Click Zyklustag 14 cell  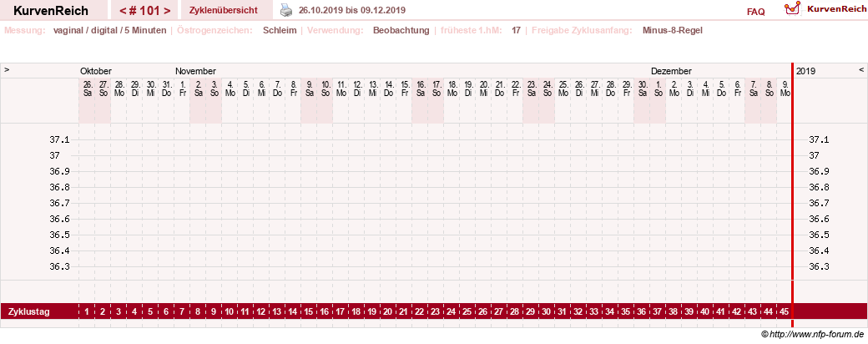293,312
